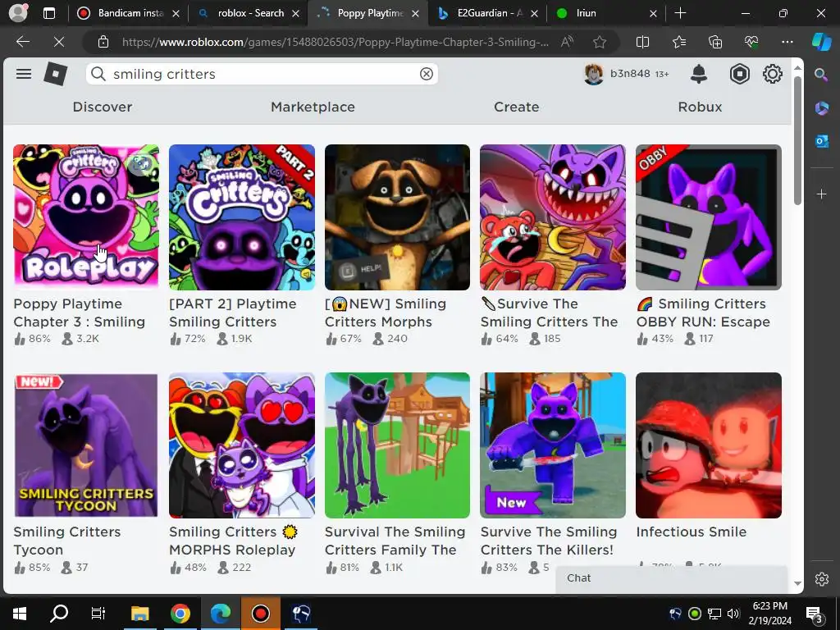Open Edge collections

tap(715, 42)
